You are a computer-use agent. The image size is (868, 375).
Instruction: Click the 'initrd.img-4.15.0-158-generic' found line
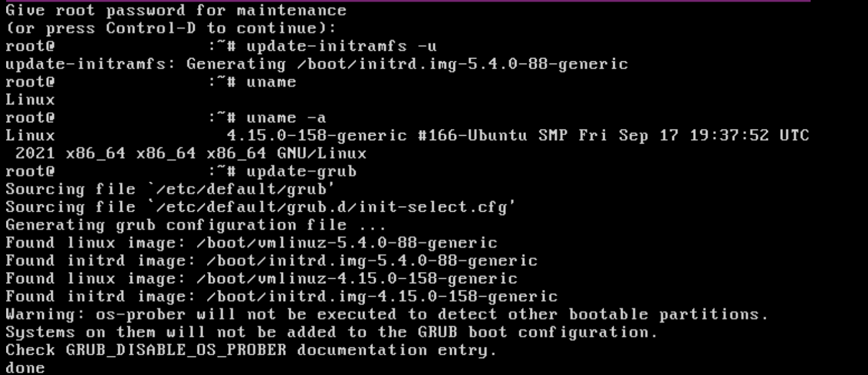(x=282, y=297)
